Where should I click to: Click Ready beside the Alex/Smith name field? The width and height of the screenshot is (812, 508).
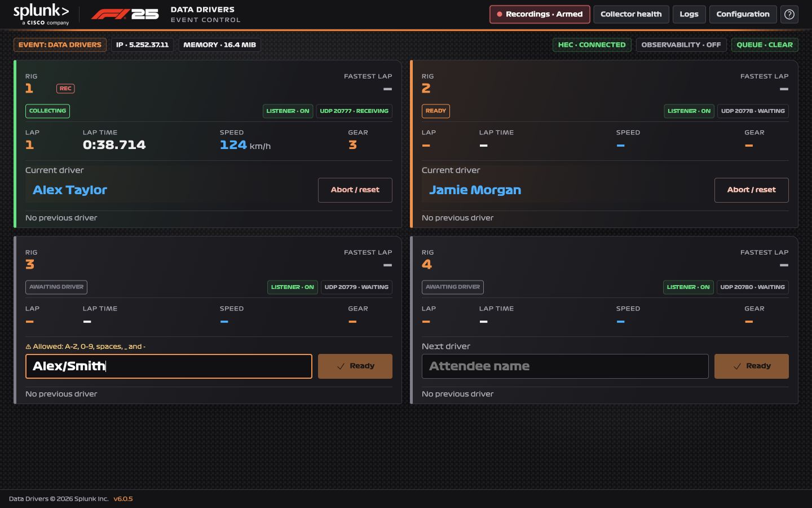pos(355,366)
